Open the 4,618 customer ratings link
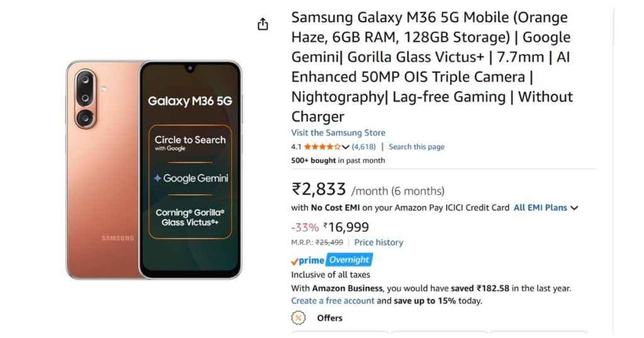 (x=364, y=147)
